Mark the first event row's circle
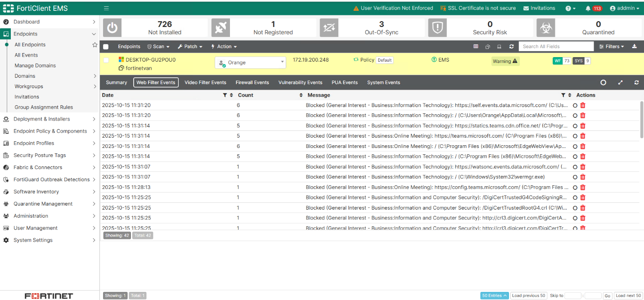Screen dimensions: 644x300 pyautogui.click(x=575, y=105)
